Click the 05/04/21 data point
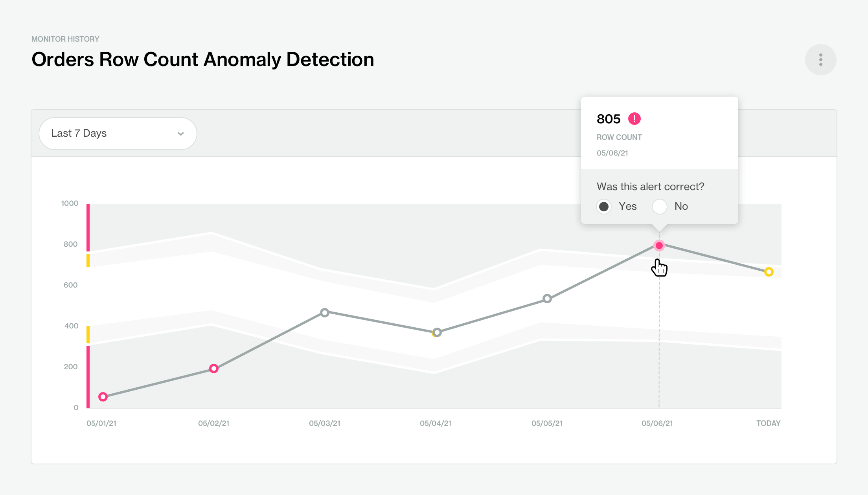The width and height of the screenshot is (868, 495). pyautogui.click(x=437, y=332)
